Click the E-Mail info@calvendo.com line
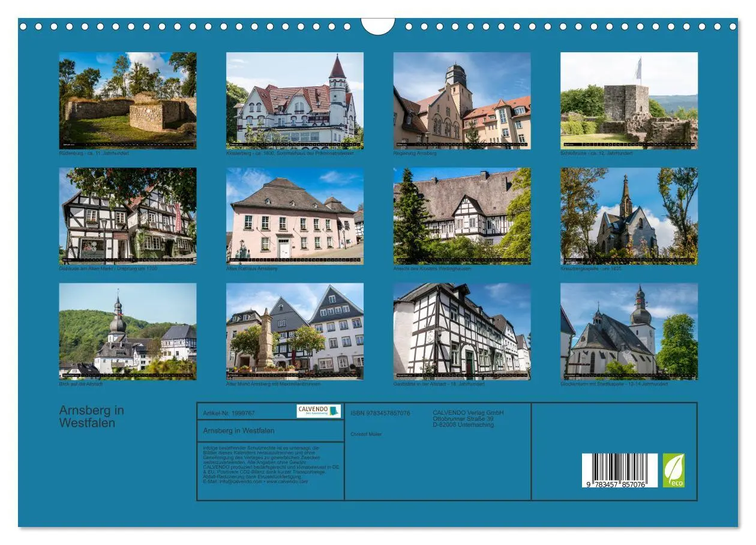 [x=256, y=481]
